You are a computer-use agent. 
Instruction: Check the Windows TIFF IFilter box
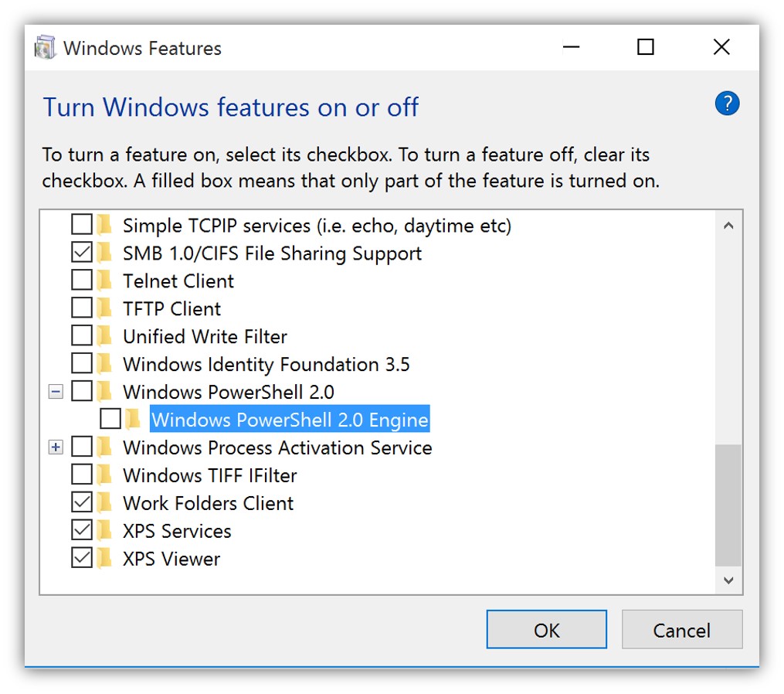(82, 475)
